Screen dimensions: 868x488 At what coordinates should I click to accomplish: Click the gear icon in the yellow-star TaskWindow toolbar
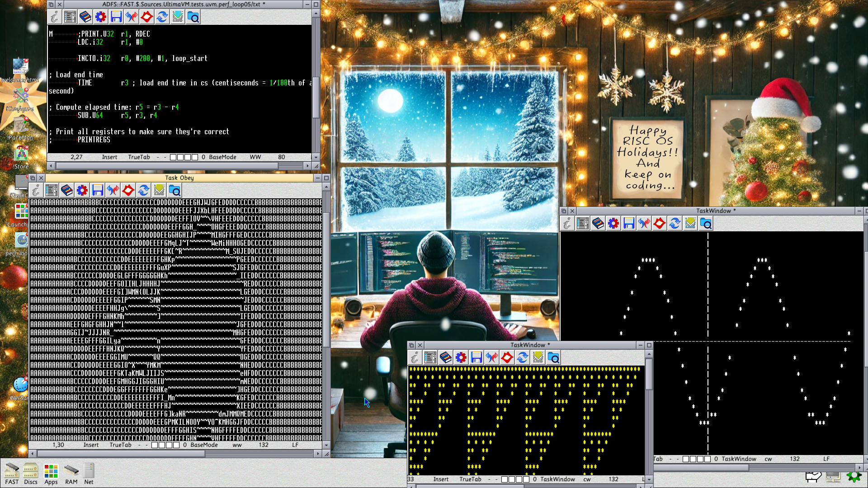click(x=461, y=357)
